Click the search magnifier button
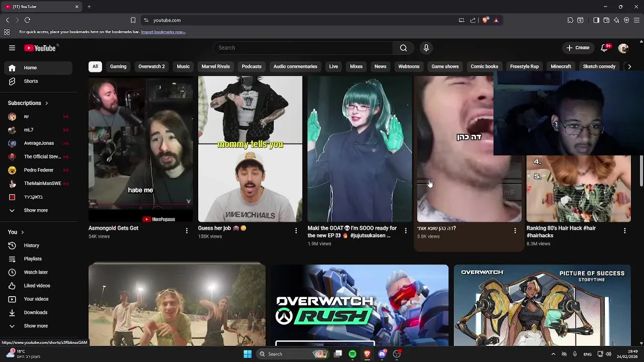 [x=403, y=48]
